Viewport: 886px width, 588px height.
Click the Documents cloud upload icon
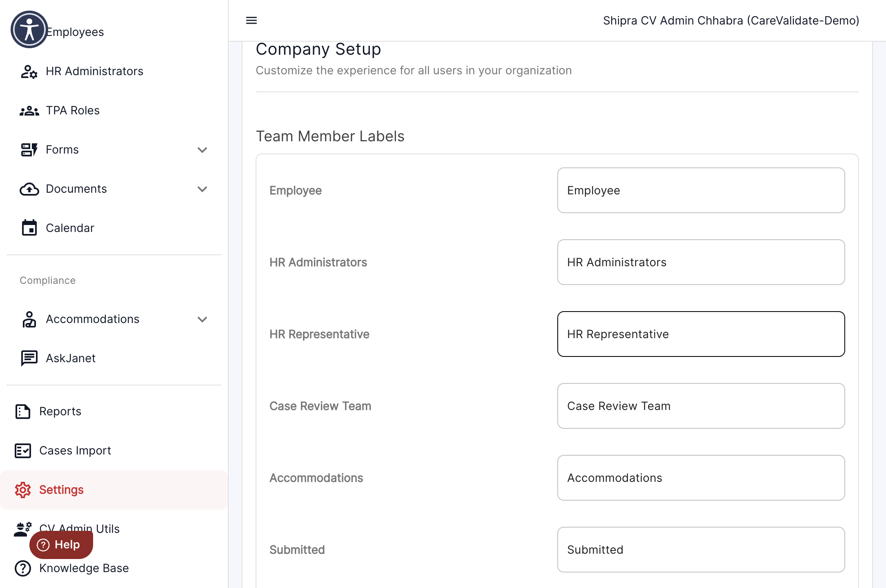29,189
